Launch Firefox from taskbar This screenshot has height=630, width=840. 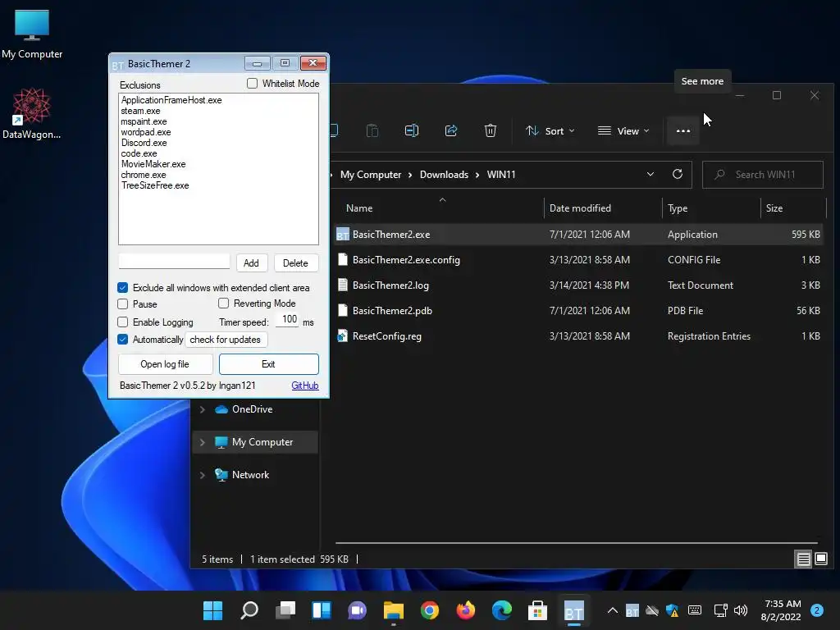coord(466,610)
